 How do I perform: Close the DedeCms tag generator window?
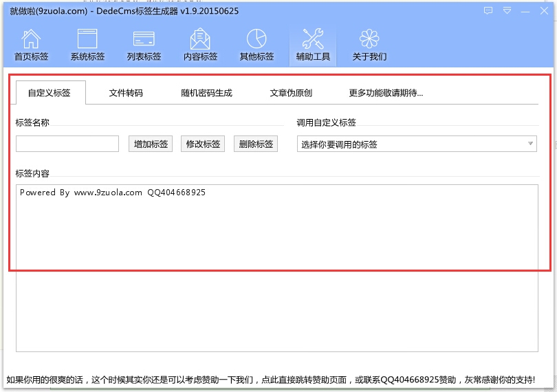pos(544,11)
